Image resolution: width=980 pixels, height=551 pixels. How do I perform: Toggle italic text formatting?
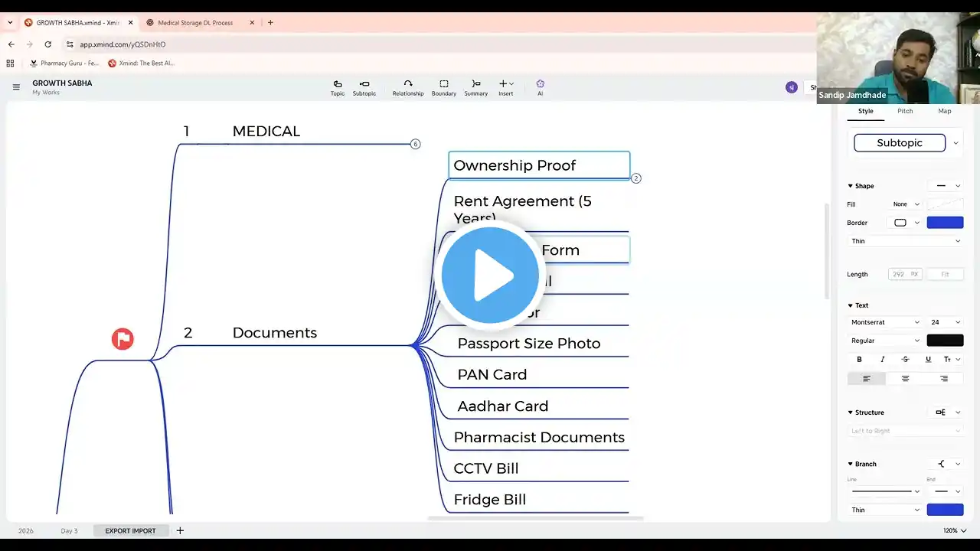[x=882, y=359]
